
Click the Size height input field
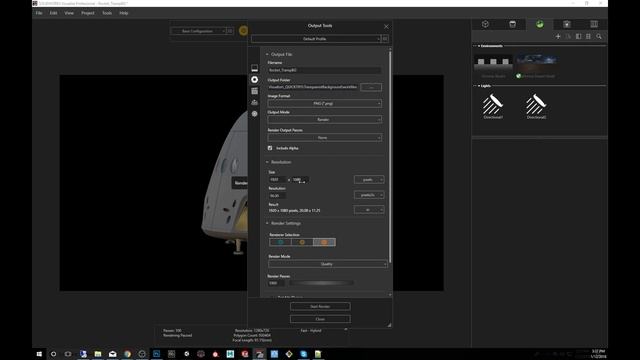click(x=300, y=180)
